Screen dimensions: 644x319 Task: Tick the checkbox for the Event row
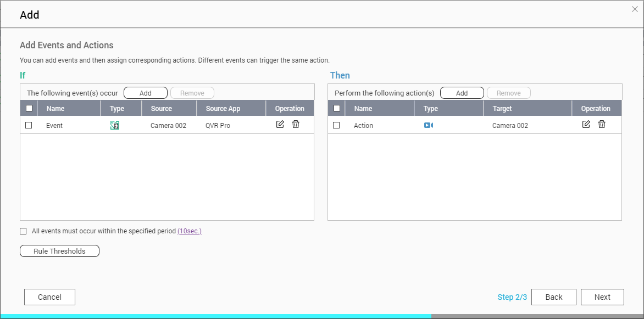pyautogui.click(x=29, y=125)
